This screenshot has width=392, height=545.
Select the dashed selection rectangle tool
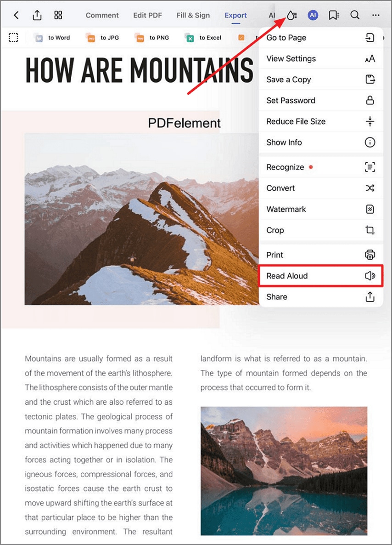click(13, 38)
